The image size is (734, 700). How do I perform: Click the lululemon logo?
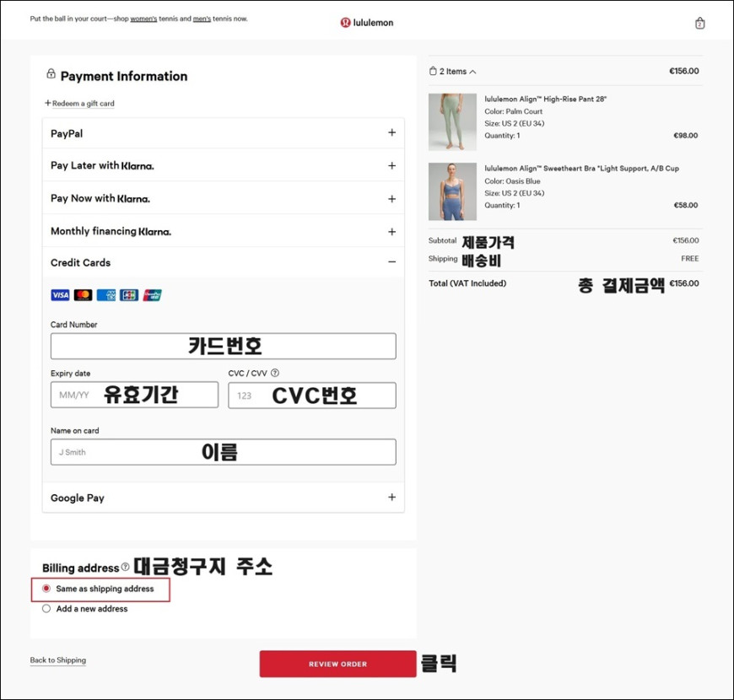coord(367,23)
